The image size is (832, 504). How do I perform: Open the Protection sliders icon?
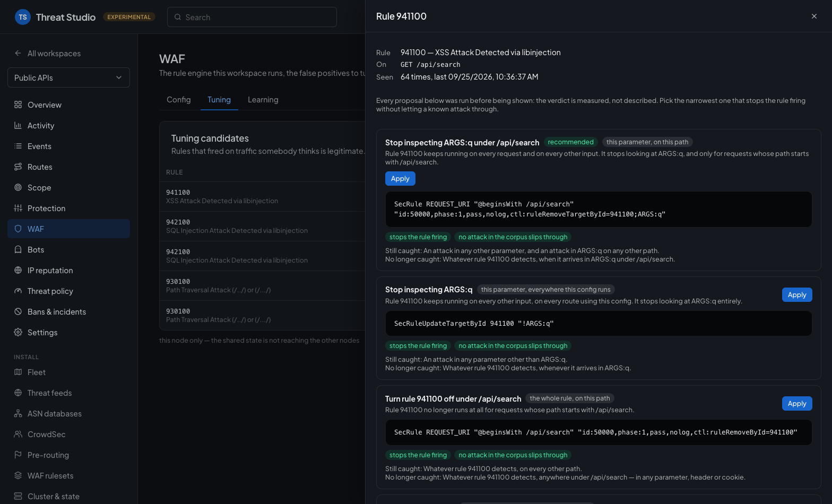point(18,208)
